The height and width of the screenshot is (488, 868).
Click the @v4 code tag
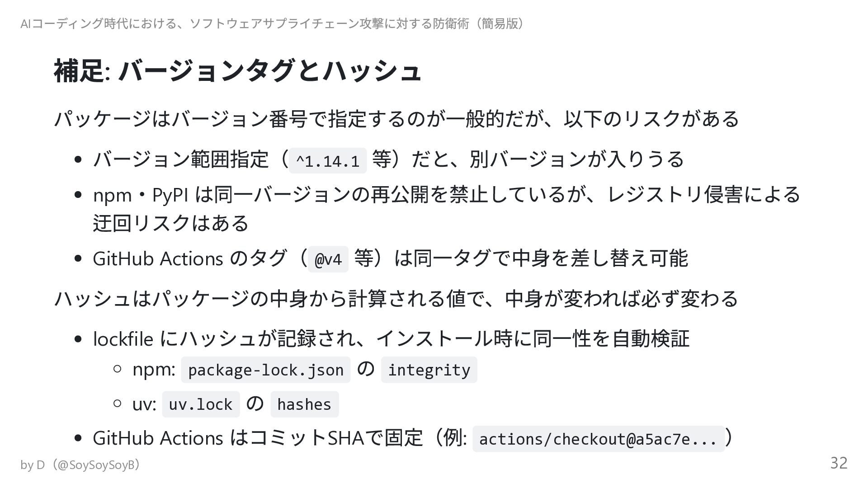tap(328, 259)
